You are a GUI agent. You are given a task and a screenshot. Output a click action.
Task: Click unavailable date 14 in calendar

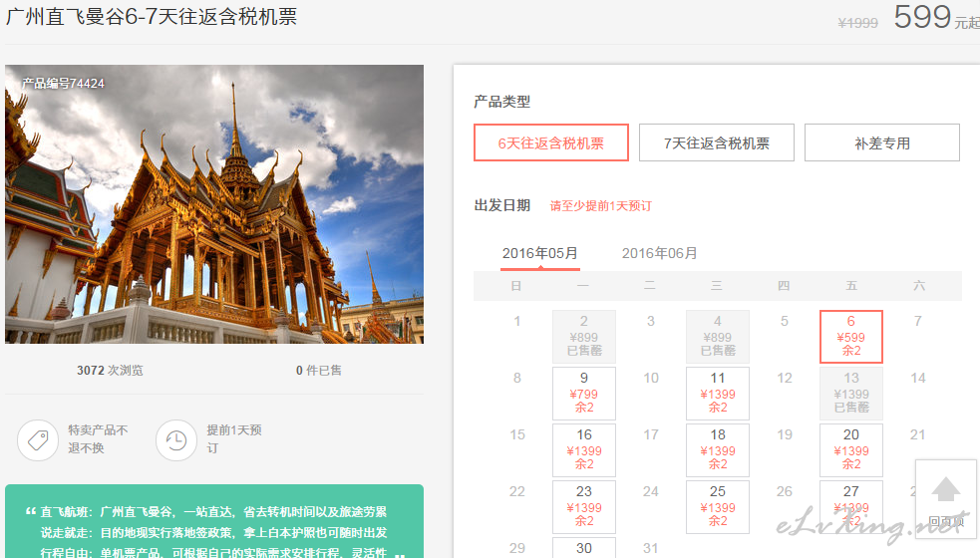coord(917,378)
